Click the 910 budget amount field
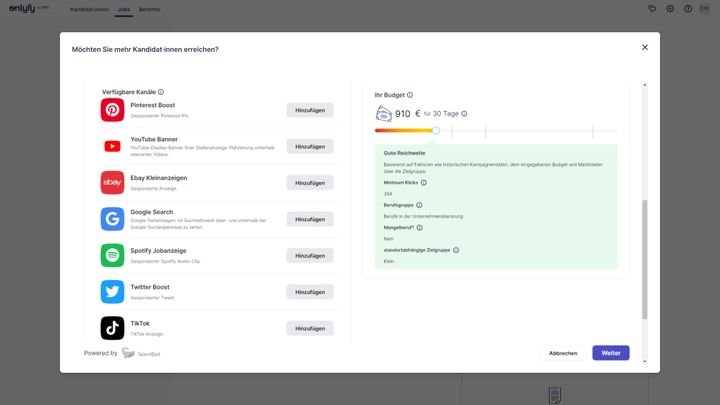 coord(403,114)
